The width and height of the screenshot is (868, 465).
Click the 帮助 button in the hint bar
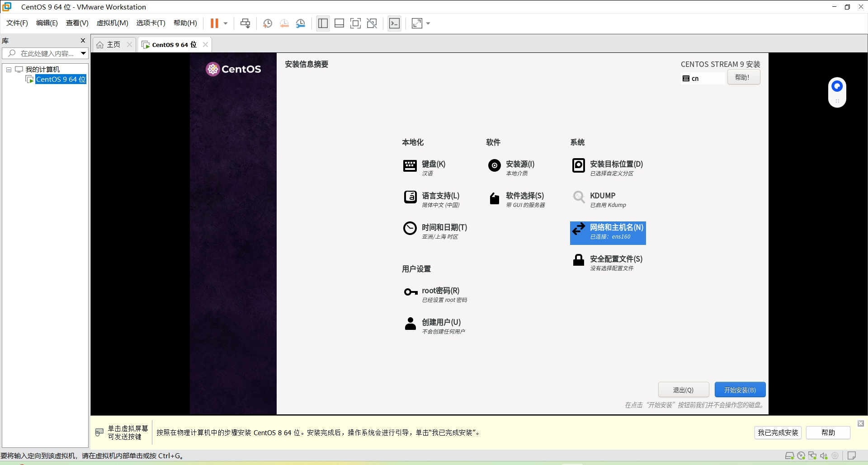828,432
